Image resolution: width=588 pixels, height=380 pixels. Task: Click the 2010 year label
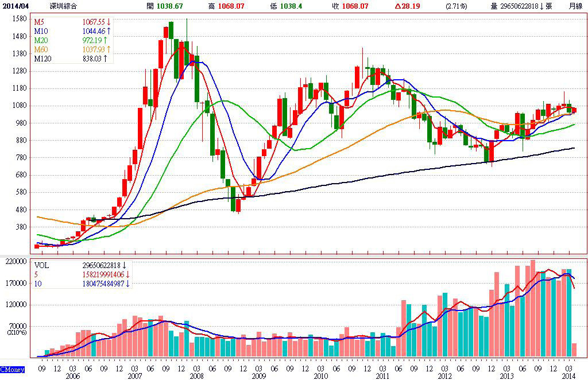click(320, 376)
